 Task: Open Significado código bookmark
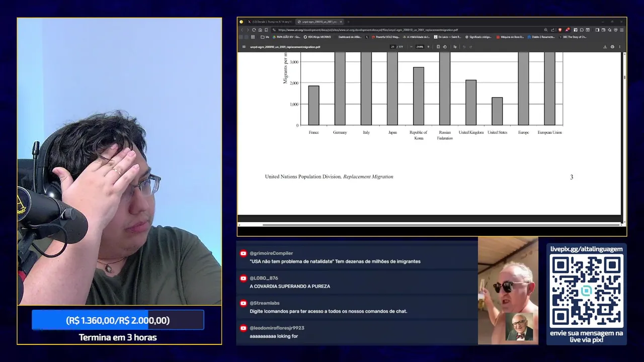pos(478,37)
